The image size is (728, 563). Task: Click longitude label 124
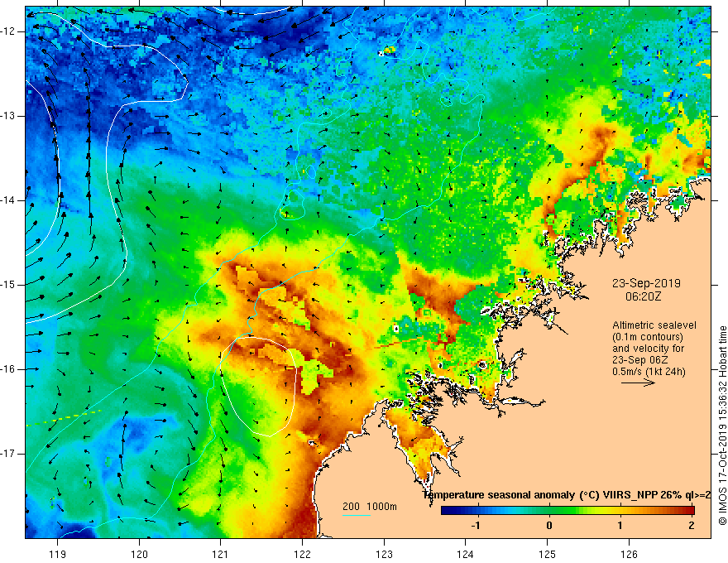466,554
